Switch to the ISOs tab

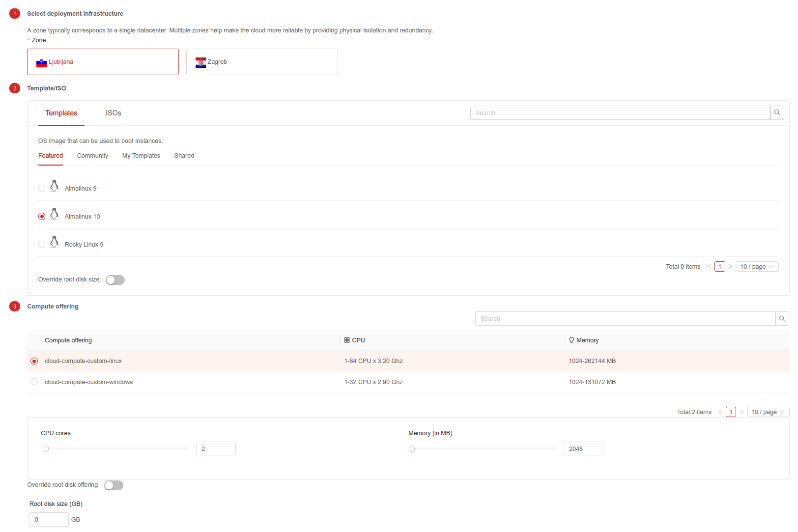point(113,113)
